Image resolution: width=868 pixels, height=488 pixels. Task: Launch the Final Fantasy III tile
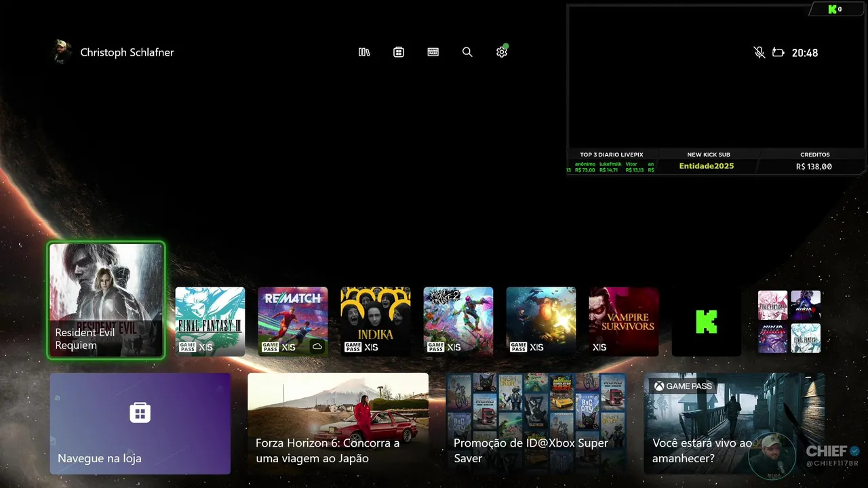click(210, 321)
